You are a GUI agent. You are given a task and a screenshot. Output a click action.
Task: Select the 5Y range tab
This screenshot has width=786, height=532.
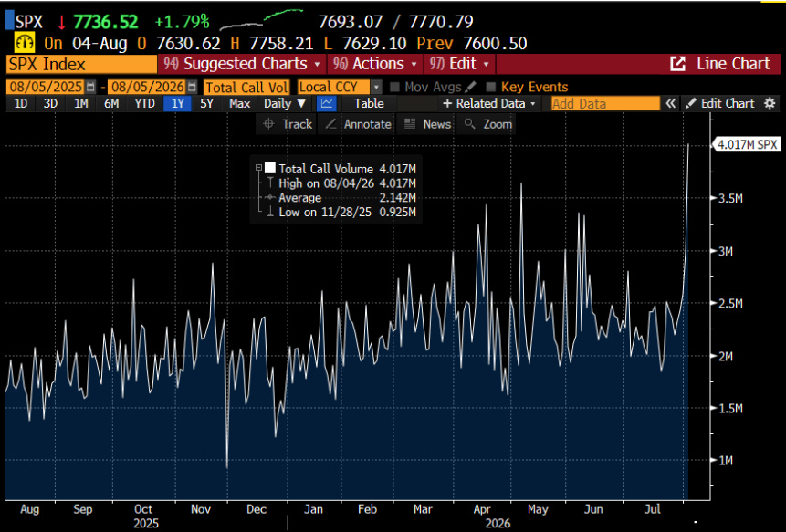pos(206,103)
